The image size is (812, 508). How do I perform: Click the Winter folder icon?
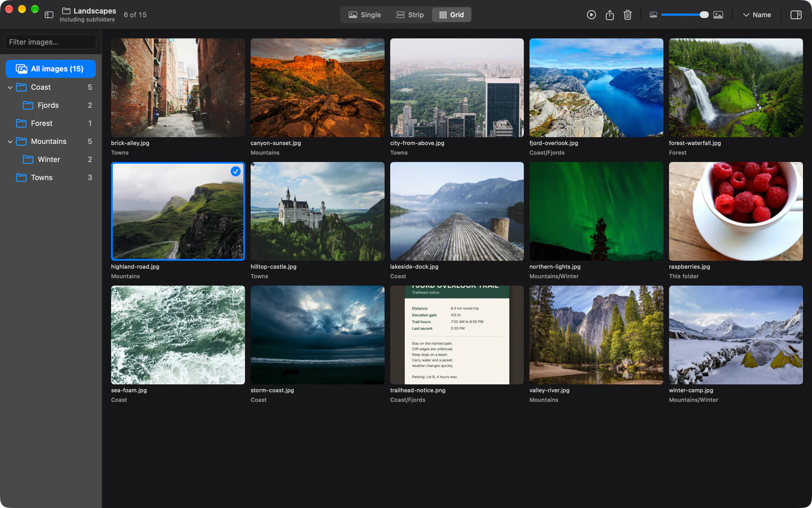pyautogui.click(x=28, y=159)
